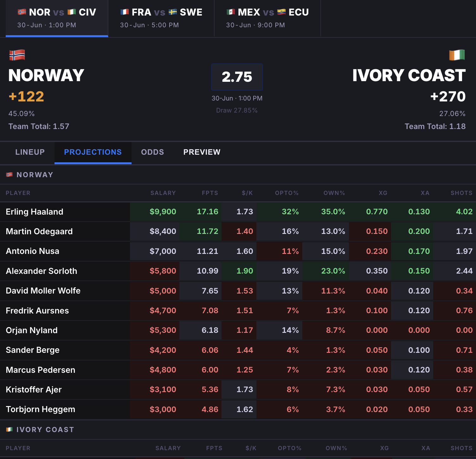Switch to the FRA vs SWE match tab
The image size is (476, 459).
[x=161, y=18]
